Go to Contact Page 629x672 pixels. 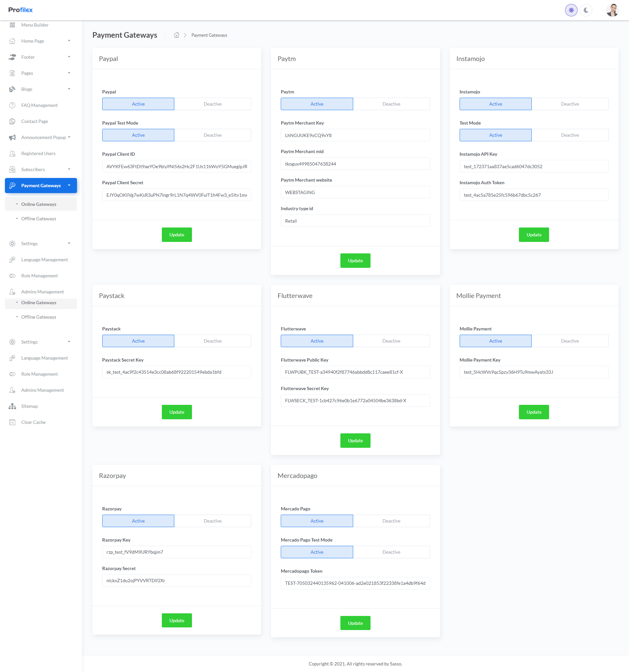click(34, 121)
